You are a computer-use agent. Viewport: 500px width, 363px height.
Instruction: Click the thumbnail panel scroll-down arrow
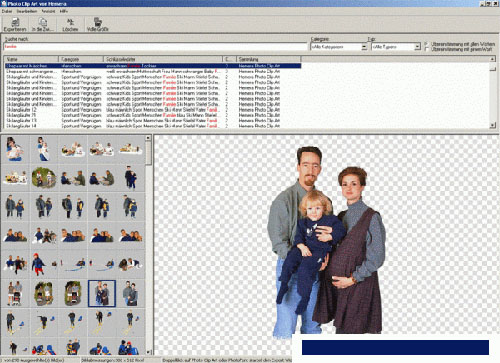(149, 352)
